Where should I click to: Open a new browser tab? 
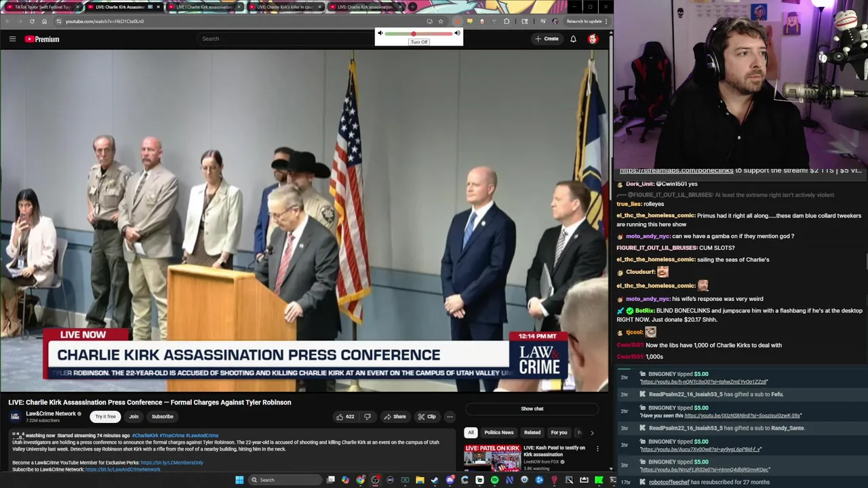(x=412, y=7)
